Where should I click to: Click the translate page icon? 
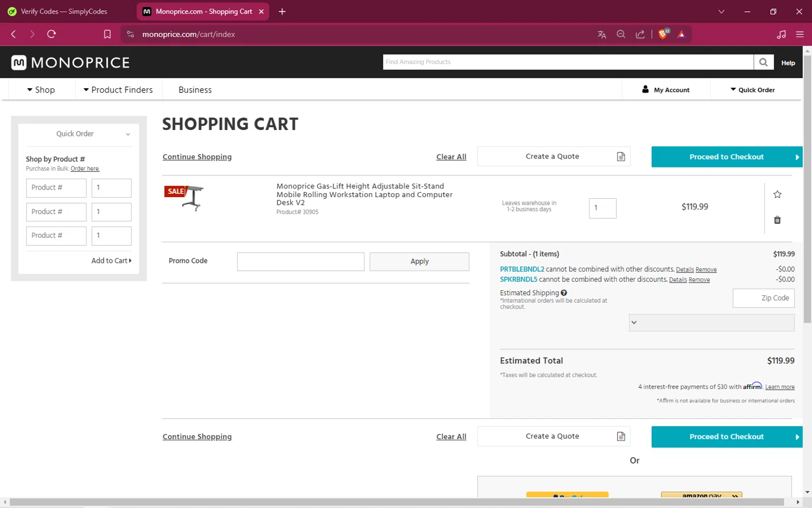(601, 34)
